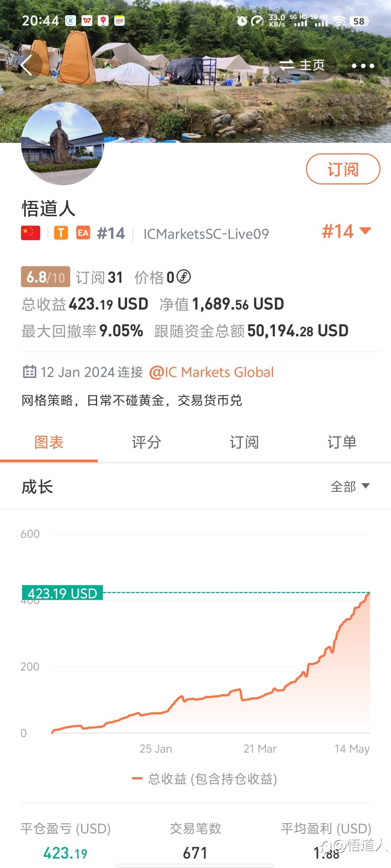Switch to the 订单 tab
The image size is (391, 868).
(342, 442)
